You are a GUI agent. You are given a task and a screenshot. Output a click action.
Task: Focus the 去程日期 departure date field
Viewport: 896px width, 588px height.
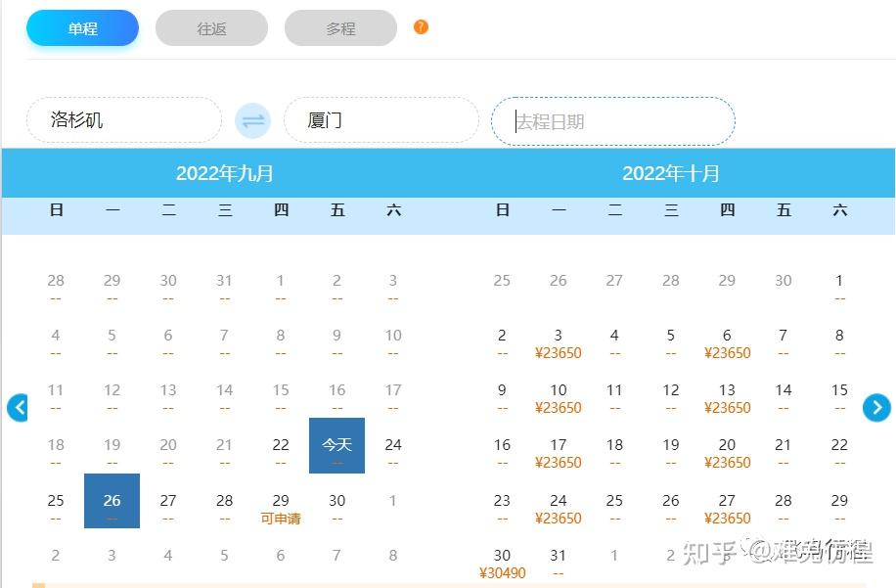[x=613, y=121]
